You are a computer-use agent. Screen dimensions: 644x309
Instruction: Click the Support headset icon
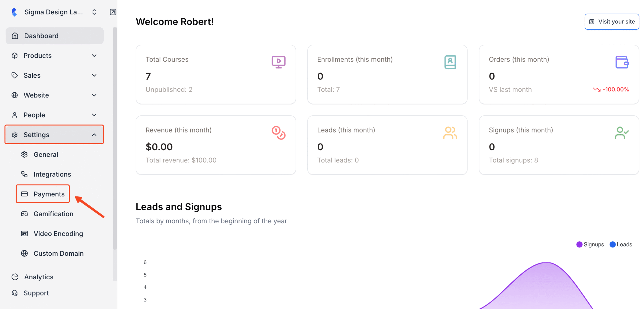coord(15,293)
